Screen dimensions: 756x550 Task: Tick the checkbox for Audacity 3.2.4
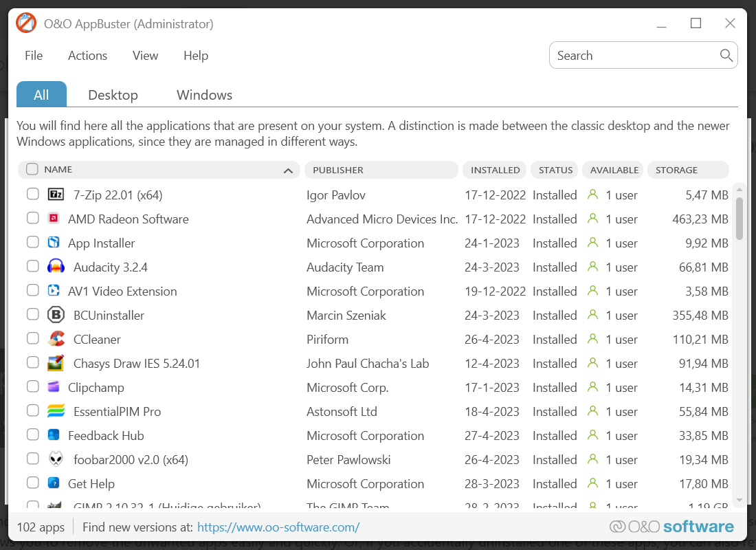pos(32,267)
